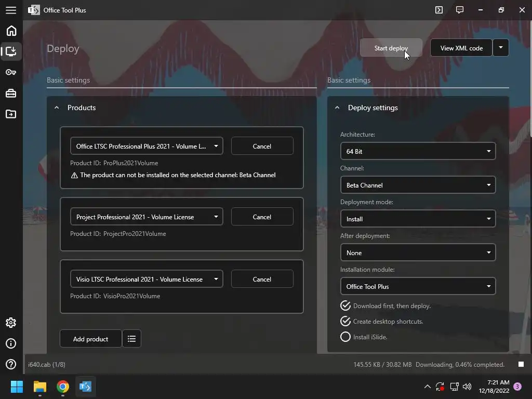The width and height of the screenshot is (532, 399).
Task: Open the Project Professional 2021 product dropdown
Action: point(147,217)
